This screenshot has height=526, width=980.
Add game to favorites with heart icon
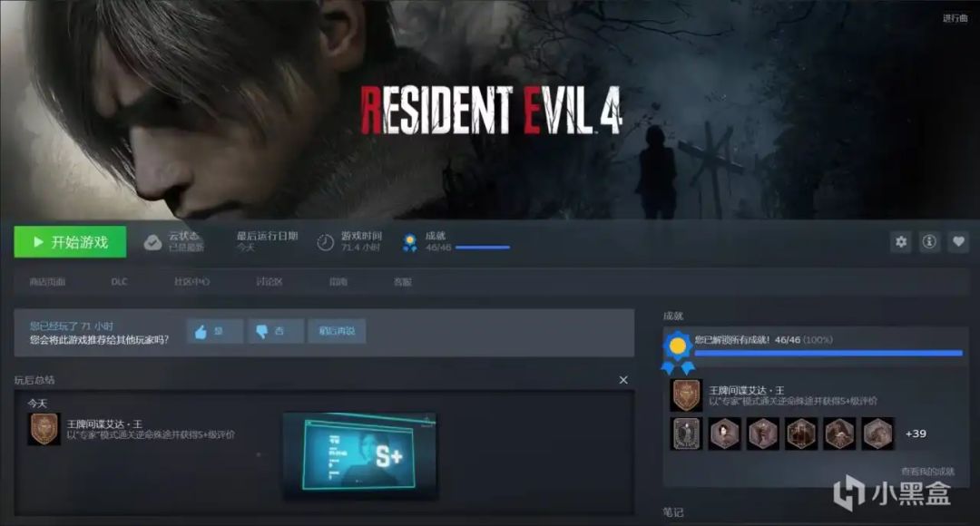point(958,242)
